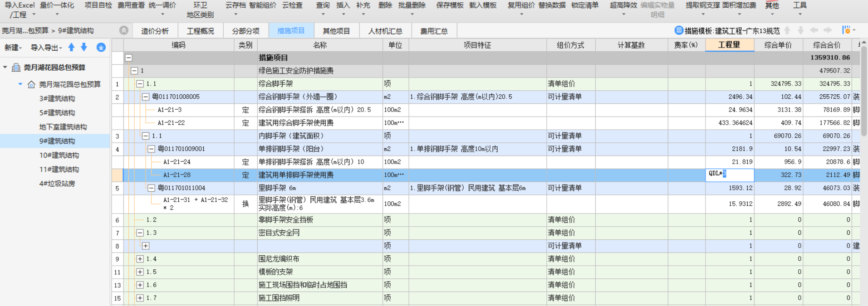Image resolution: width=868 pixels, height=306 pixels.
Task: Click the gray right arrow beside template label
Action: pyautogui.click(x=828, y=30)
